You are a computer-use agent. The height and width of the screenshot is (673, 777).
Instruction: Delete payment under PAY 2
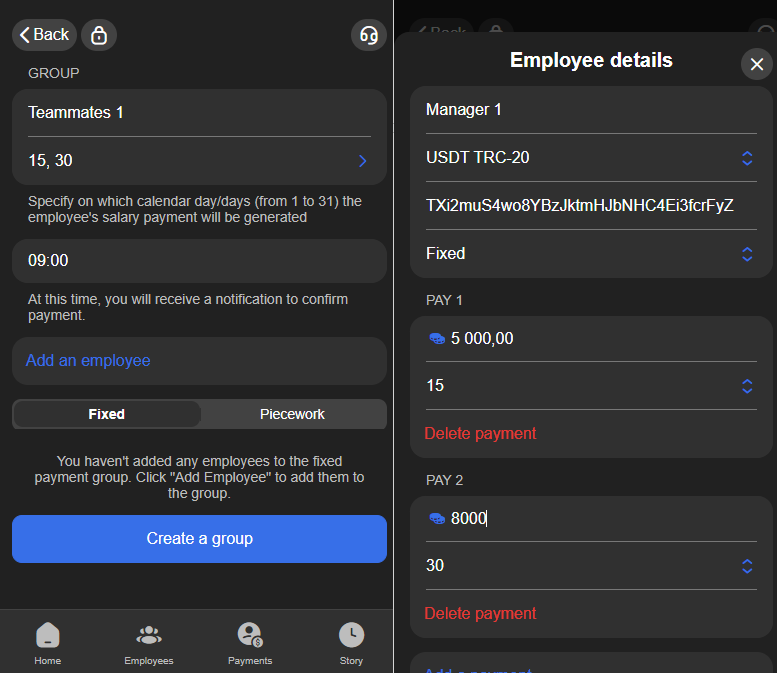click(480, 613)
